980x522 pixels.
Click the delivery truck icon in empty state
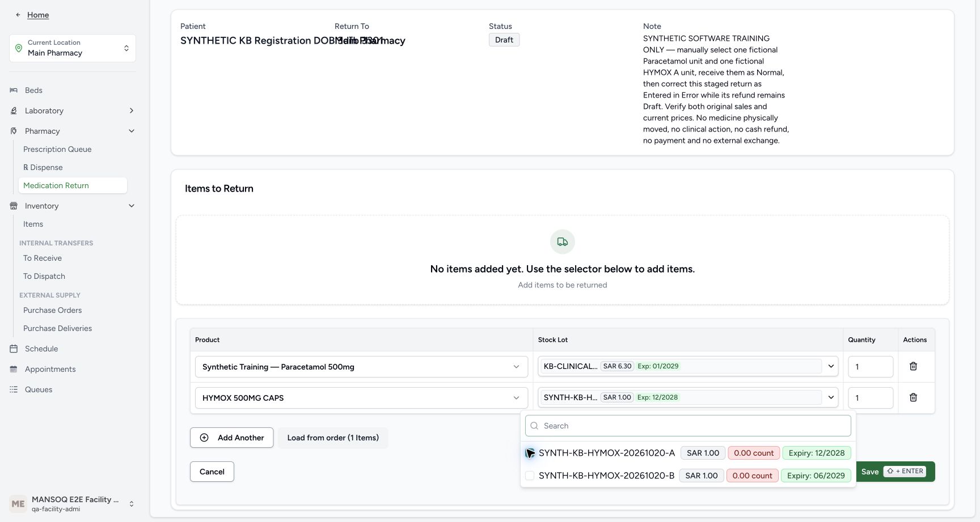click(x=563, y=242)
